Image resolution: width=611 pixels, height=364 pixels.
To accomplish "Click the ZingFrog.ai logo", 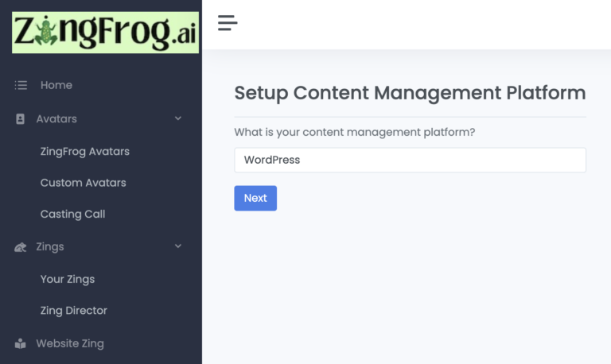I will point(105,33).
